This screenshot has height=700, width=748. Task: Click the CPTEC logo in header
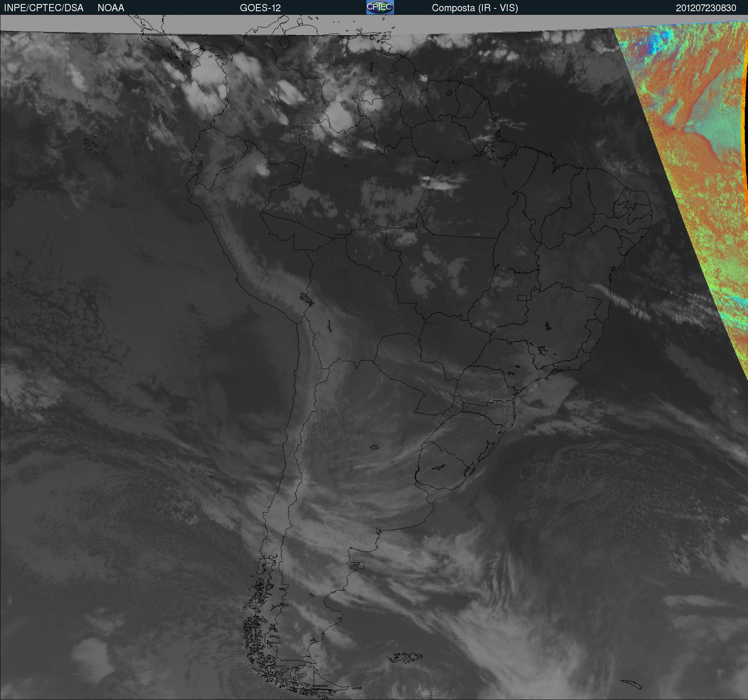[380, 7]
